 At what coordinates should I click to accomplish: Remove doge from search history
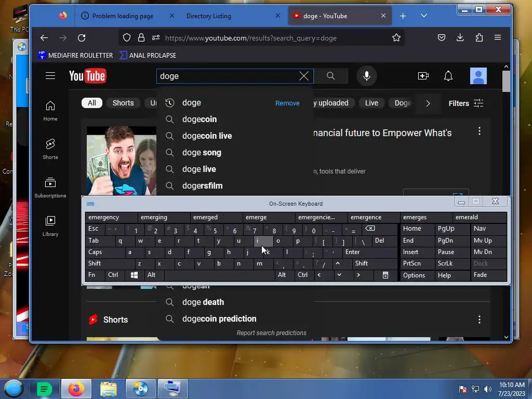click(x=287, y=103)
